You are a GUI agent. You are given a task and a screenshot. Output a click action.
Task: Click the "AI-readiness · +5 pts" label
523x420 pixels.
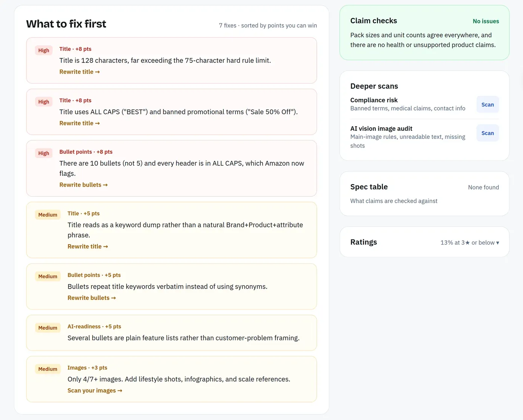coord(95,327)
